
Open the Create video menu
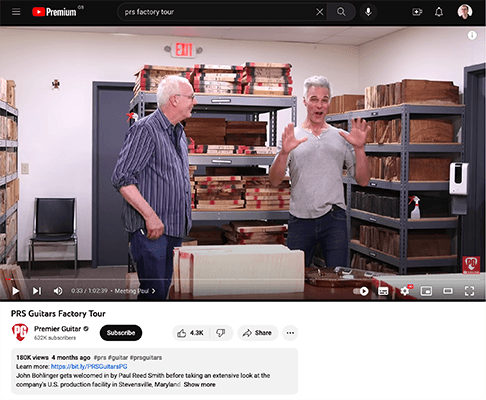coord(417,12)
